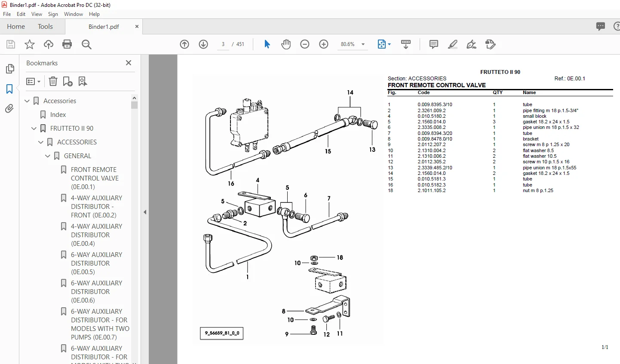Switch to the Tools tab
Image resolution: width=620 pixels, height=364 pixels.
(x=45, y=26)
